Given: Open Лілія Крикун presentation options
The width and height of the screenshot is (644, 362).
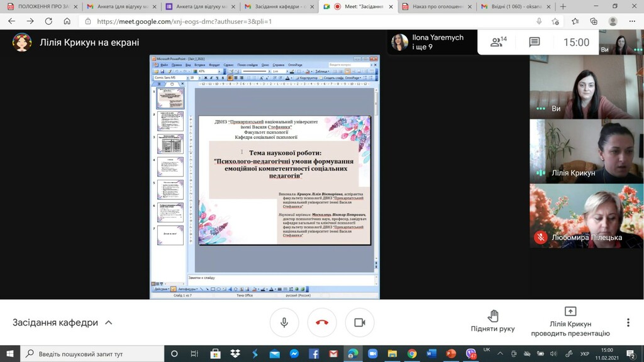Looking at the screenshot, I should 570,321.
